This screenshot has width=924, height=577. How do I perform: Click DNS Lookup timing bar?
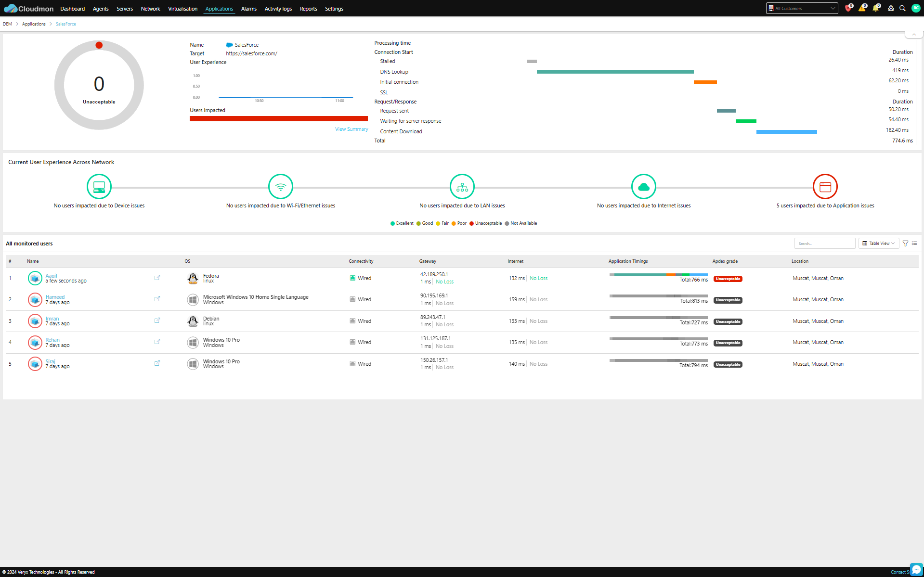615,72
